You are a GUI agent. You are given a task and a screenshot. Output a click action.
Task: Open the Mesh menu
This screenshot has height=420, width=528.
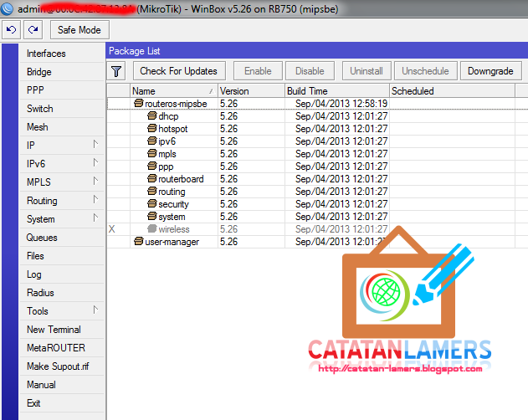[x=62, y=127]
